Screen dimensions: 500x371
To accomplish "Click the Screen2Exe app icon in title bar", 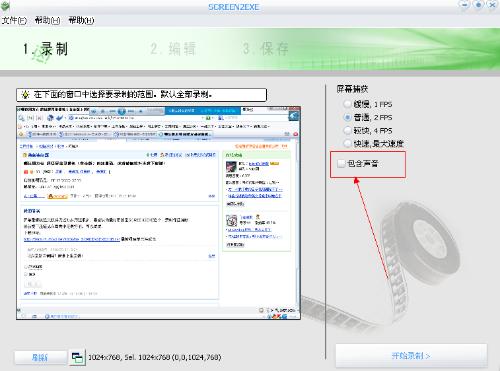I will point(5,6).
